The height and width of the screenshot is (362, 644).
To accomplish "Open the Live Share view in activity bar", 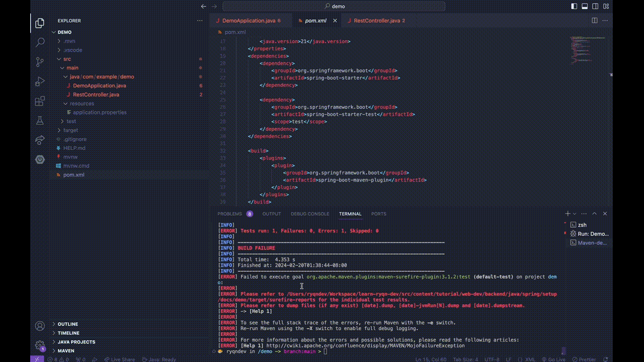I will (40, 140).
